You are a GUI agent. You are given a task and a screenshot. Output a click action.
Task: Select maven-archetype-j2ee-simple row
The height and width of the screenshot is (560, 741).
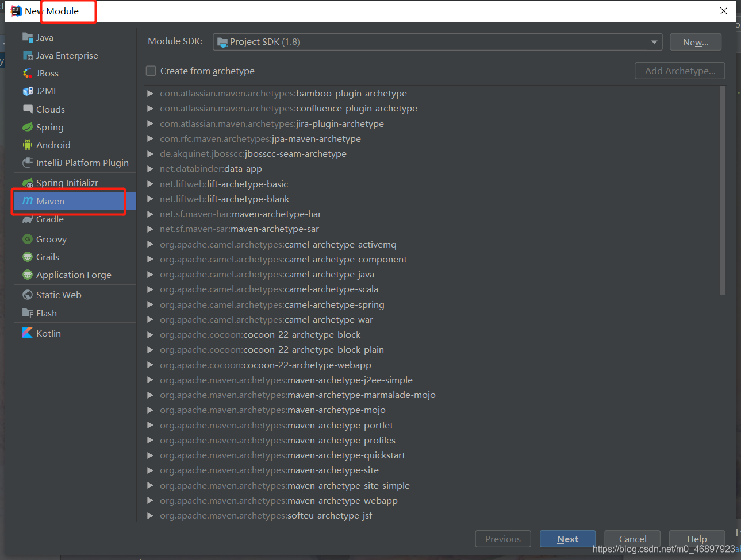tap(432, 380)
